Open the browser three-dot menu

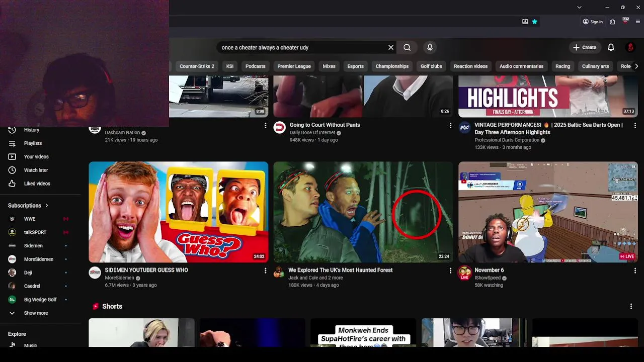pos(638,22)
